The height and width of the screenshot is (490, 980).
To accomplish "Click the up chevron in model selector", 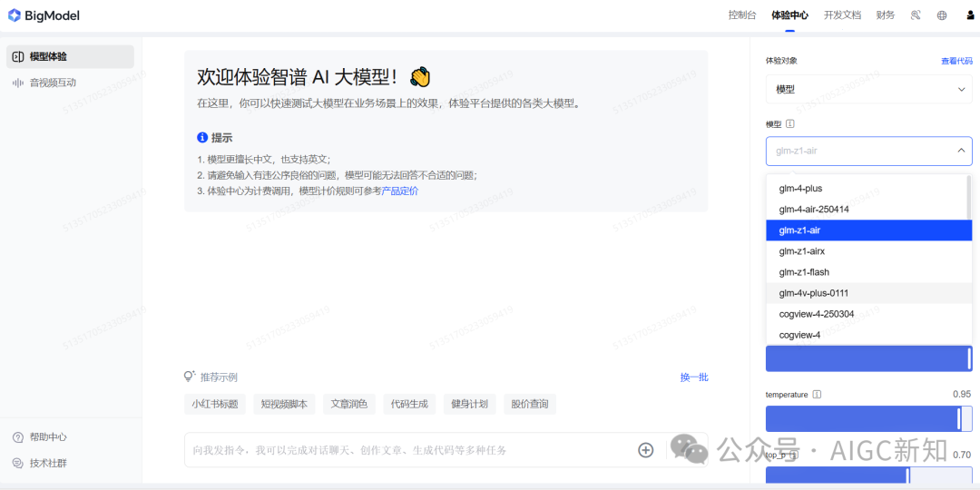I will [961, 151].
